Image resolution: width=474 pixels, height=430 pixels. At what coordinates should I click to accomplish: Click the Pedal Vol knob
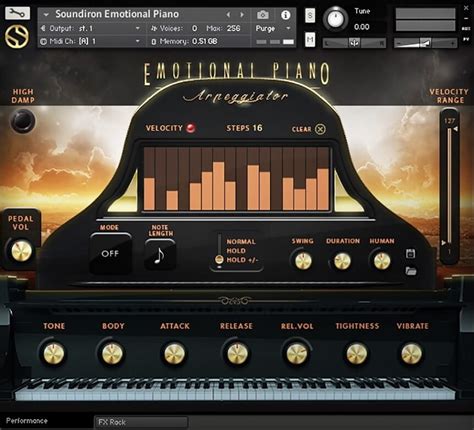click(22, 251)
